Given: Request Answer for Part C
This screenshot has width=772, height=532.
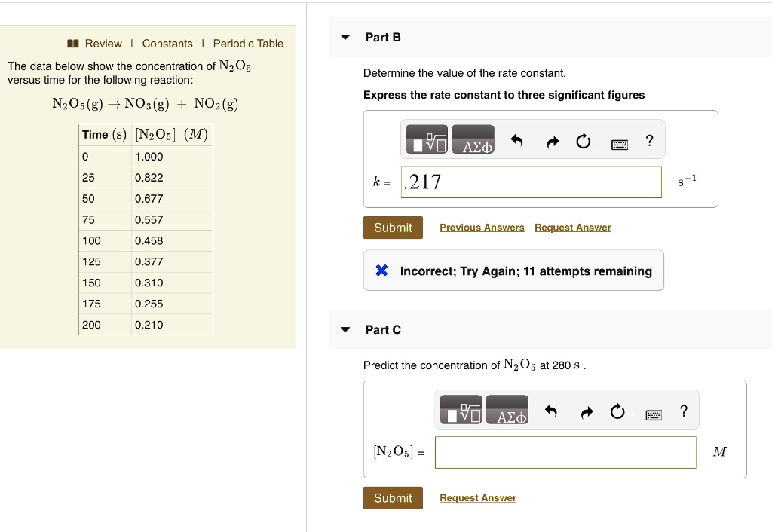Looking at the screenshot, I should pos(478,497).
